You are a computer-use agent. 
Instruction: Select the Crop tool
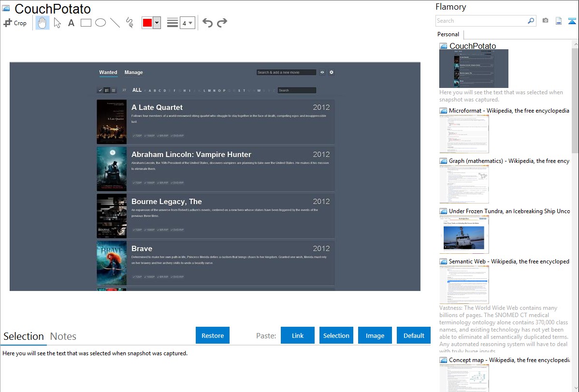click(x=15, y=23)
